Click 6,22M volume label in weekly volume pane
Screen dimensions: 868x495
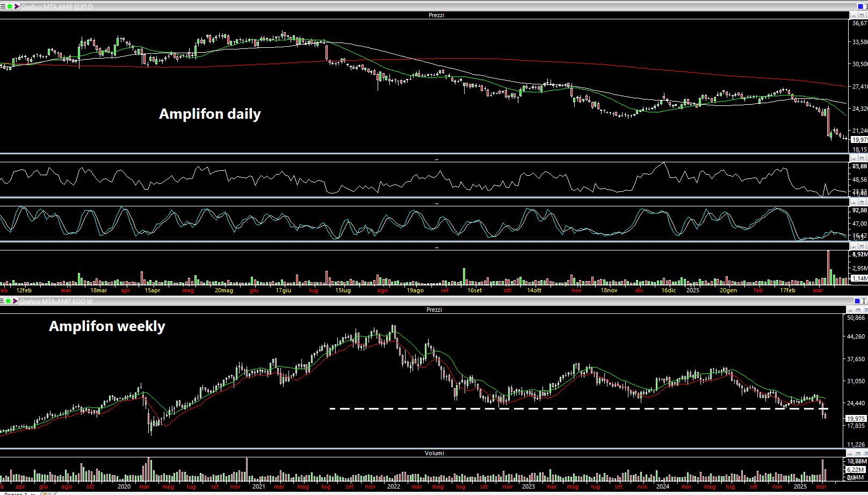pos(856,470)
